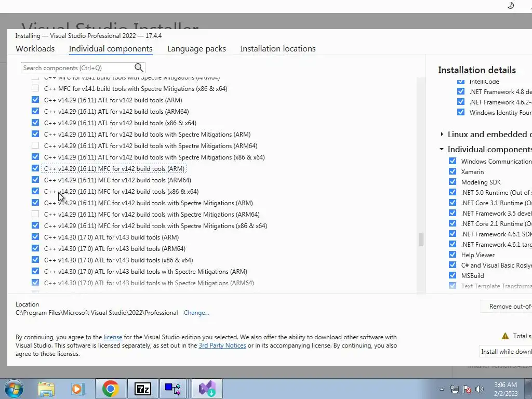The width and height of the screenshot is (532, 399).
Task: Uncheck Xamarin in Installation details
Action: coord(453,171)
